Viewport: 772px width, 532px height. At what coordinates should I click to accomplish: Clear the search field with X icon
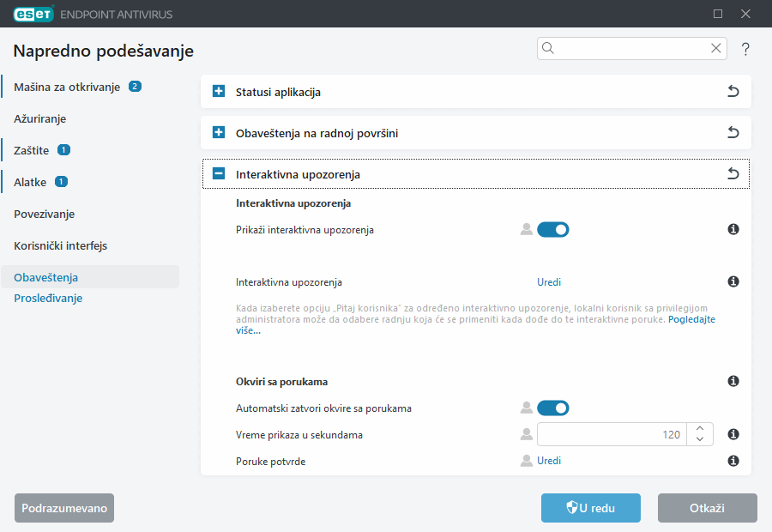click(716, 48)
